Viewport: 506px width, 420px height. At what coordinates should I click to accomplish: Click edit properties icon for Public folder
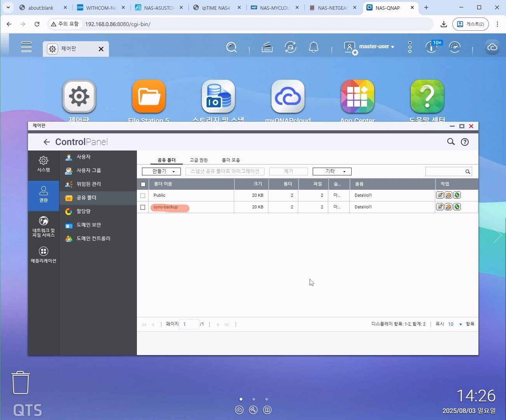(x=440, y=195)
